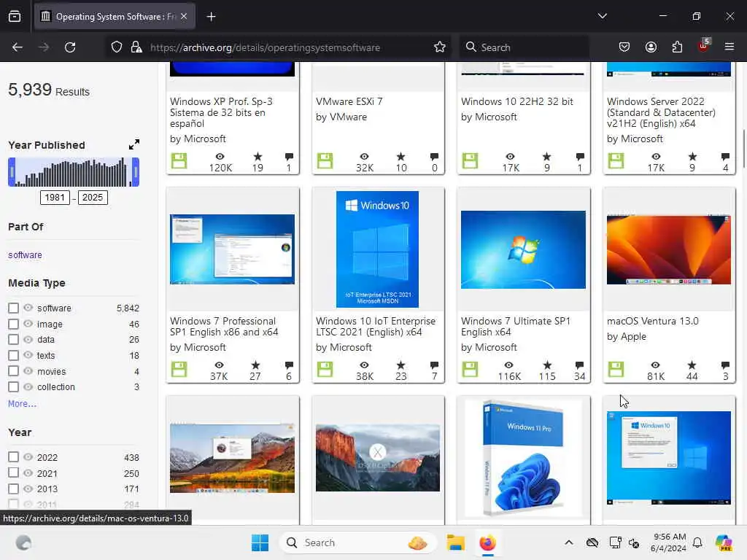Image resolution: width=747 pixels, height=560 pixels.
Task: Click views eye on Windows 10 IoT card
Action: point(364,365)
